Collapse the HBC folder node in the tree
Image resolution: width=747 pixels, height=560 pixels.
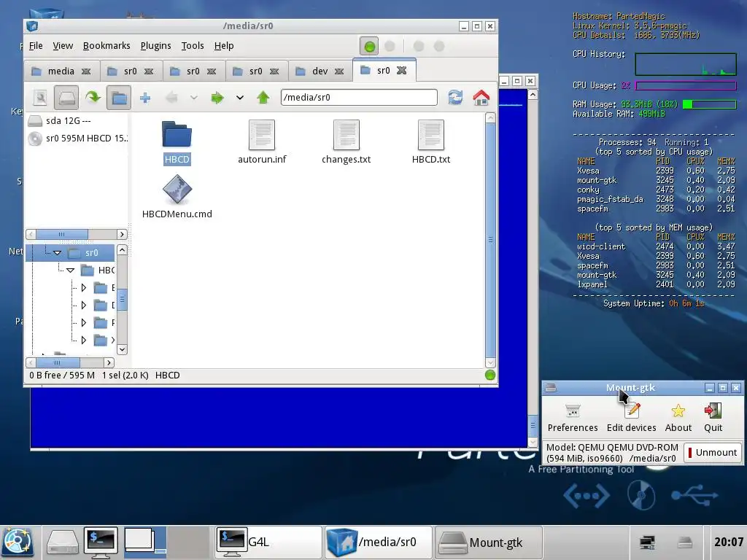tap(71, 271)
